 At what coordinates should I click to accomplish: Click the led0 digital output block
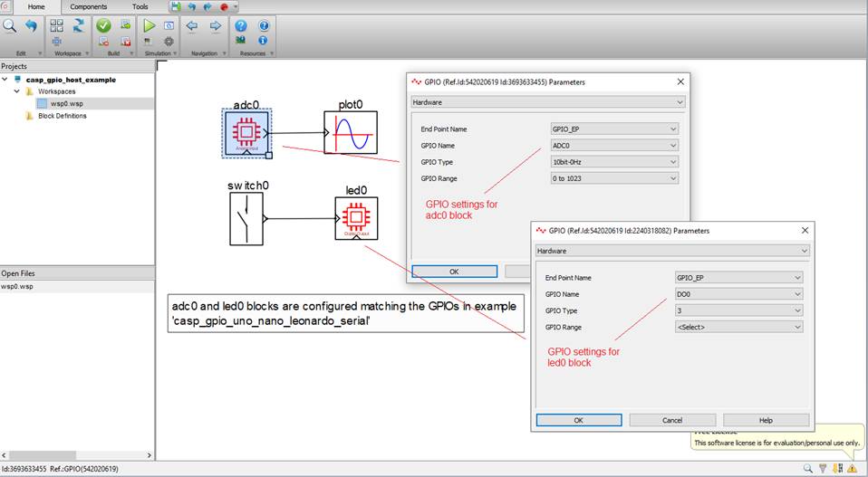coord(356,218)
